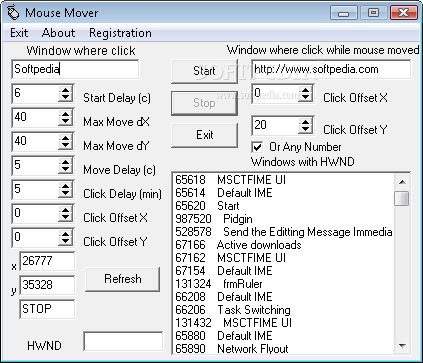Decrease Start Delay (c) with down arrow
The image size is (423, 363).
point(66,98)
